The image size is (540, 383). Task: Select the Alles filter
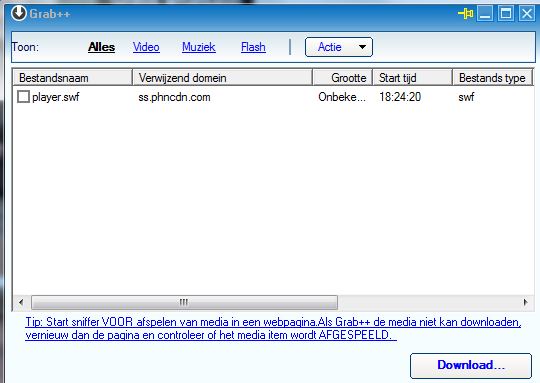click(x=101, y=47)
